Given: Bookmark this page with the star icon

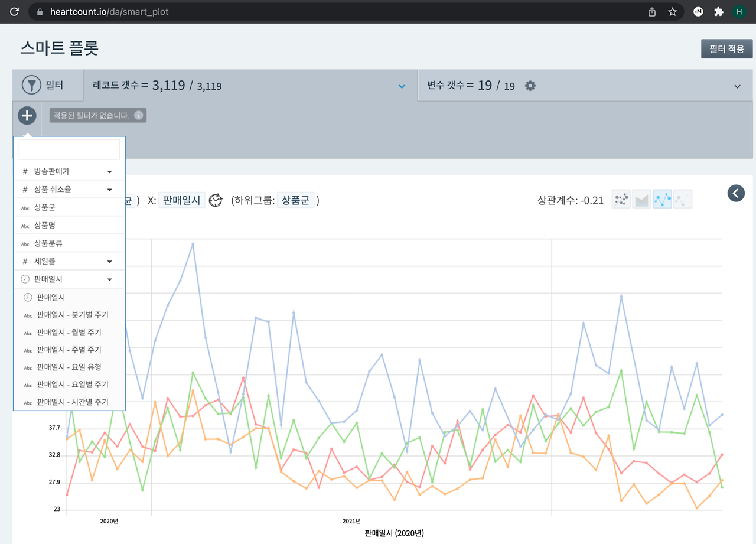Looking at the screenshot, I should [x=672, y=12].
